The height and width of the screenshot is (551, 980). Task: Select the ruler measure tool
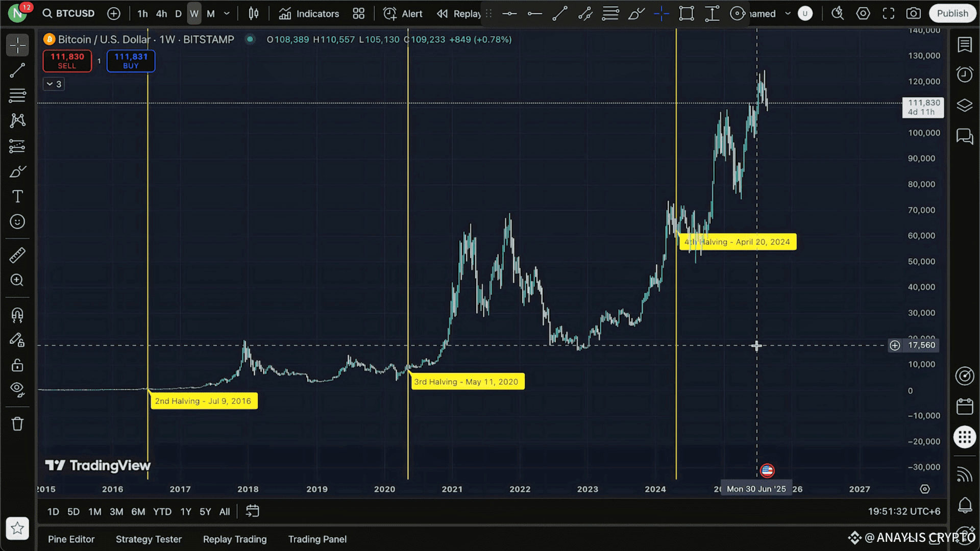[x=17, y=255]
